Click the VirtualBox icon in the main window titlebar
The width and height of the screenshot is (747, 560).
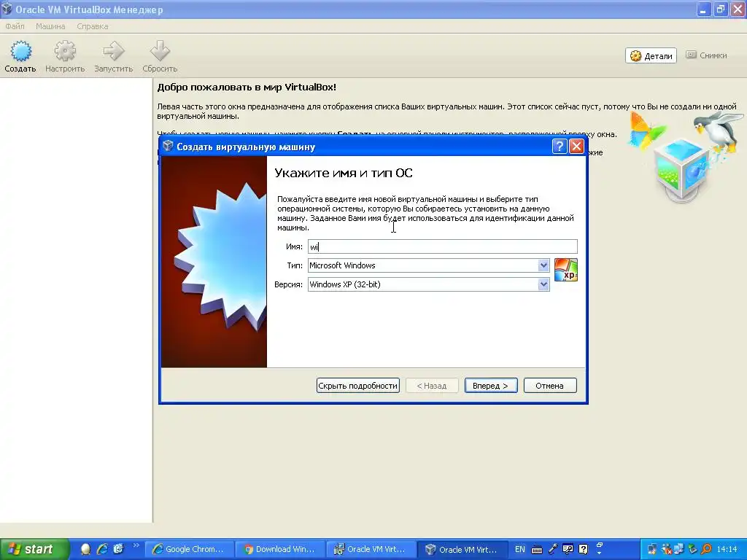tap(7, 9)
